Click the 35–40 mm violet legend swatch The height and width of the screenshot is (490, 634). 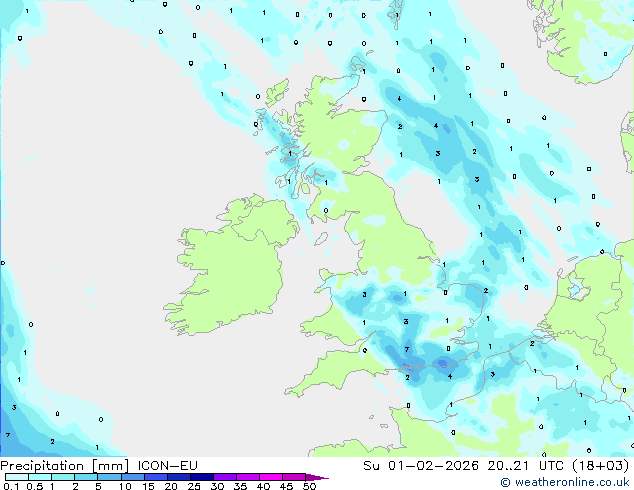[x=248, y=477]
